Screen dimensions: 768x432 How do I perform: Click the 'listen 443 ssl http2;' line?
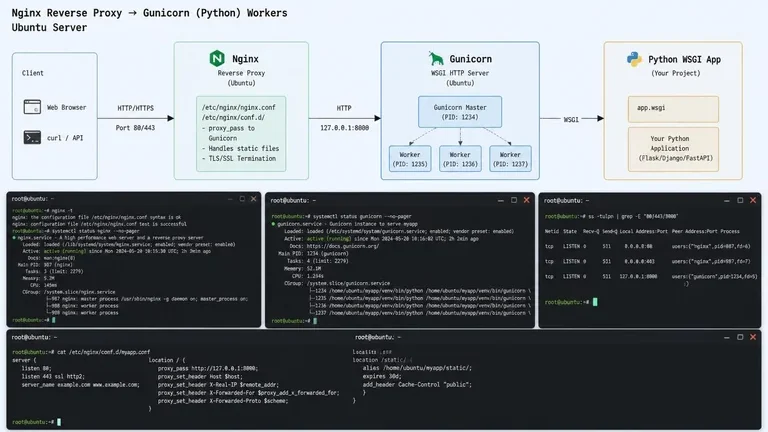click(x=52, y=376)
